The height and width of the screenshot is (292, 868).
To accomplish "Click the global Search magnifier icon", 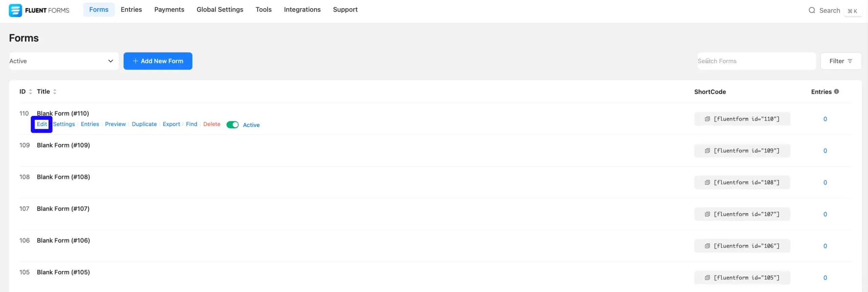I will tap(812, 10).
